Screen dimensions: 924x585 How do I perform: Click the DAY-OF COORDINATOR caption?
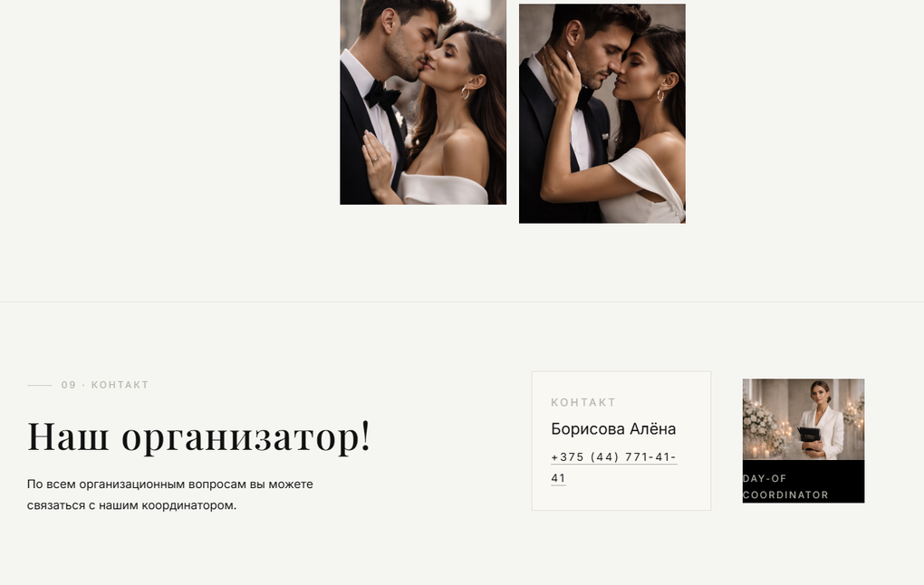[x=785, y=486]
